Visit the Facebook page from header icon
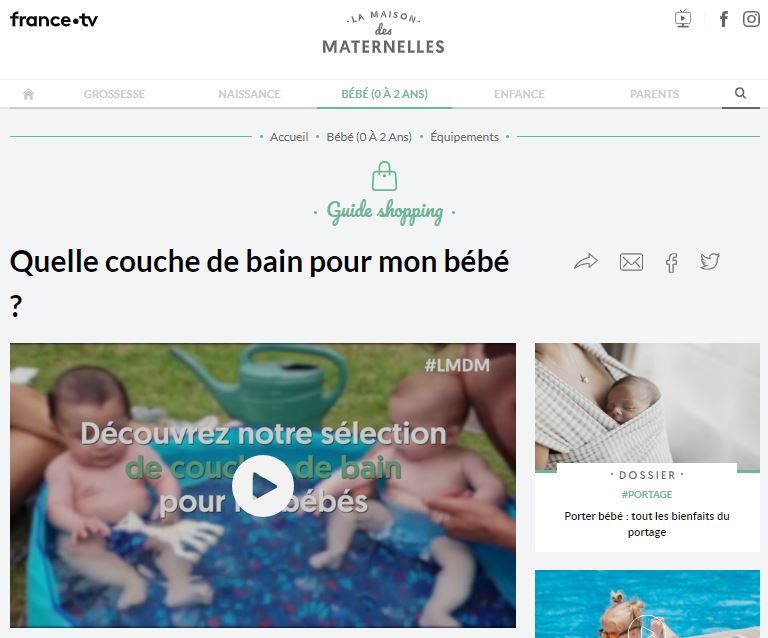This screenshot has width=768, height=638. (723, 19)
